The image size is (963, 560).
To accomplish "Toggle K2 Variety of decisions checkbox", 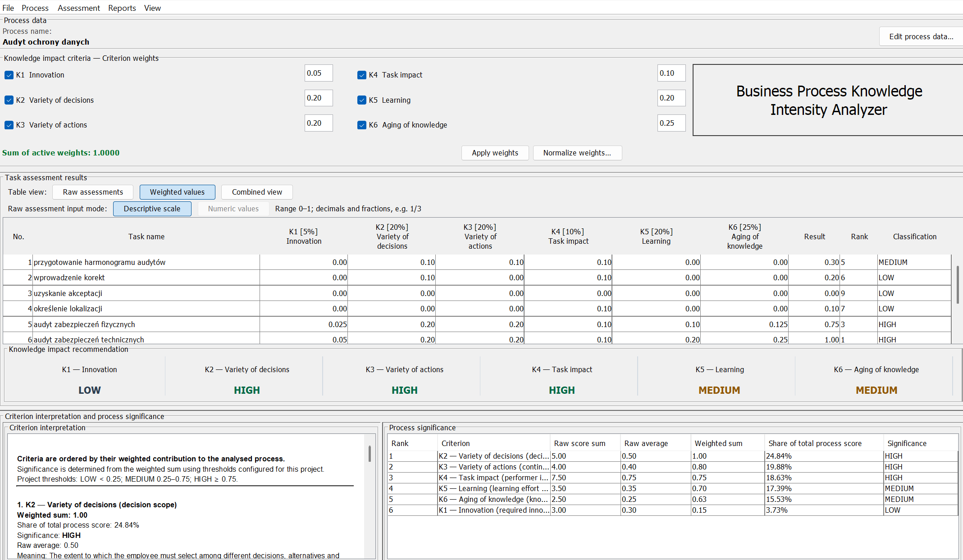I will point(9,100).
